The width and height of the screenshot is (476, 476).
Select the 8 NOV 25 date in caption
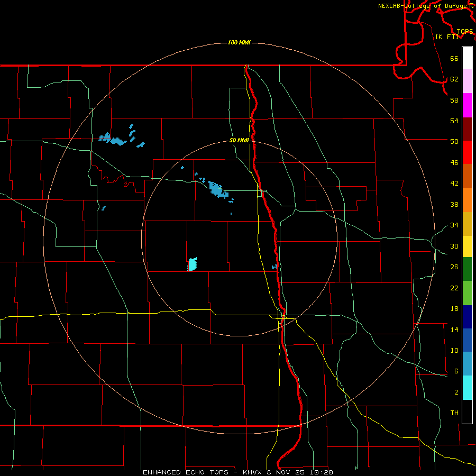pyautogui.click(x=287, y=472)
